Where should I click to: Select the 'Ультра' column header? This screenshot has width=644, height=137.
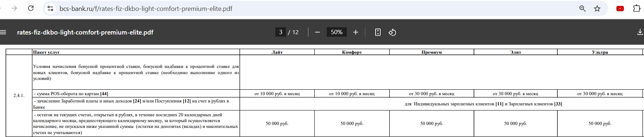pos(600,52)
